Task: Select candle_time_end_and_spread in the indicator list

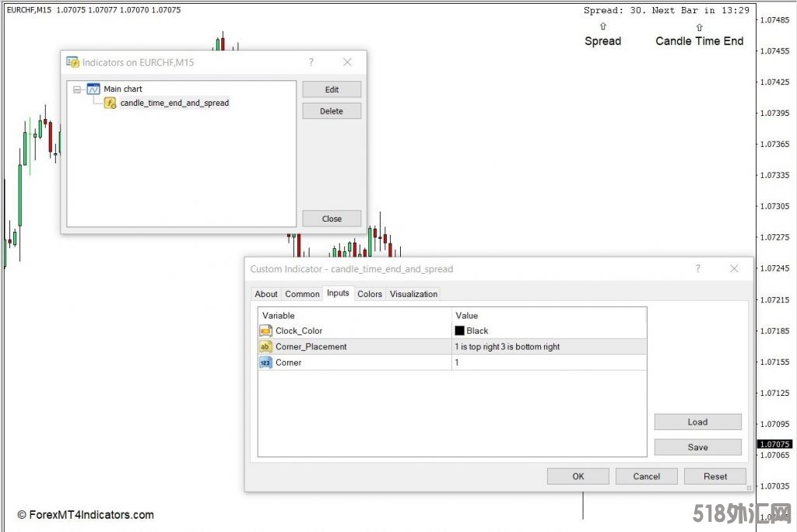Action: (174, 103)
